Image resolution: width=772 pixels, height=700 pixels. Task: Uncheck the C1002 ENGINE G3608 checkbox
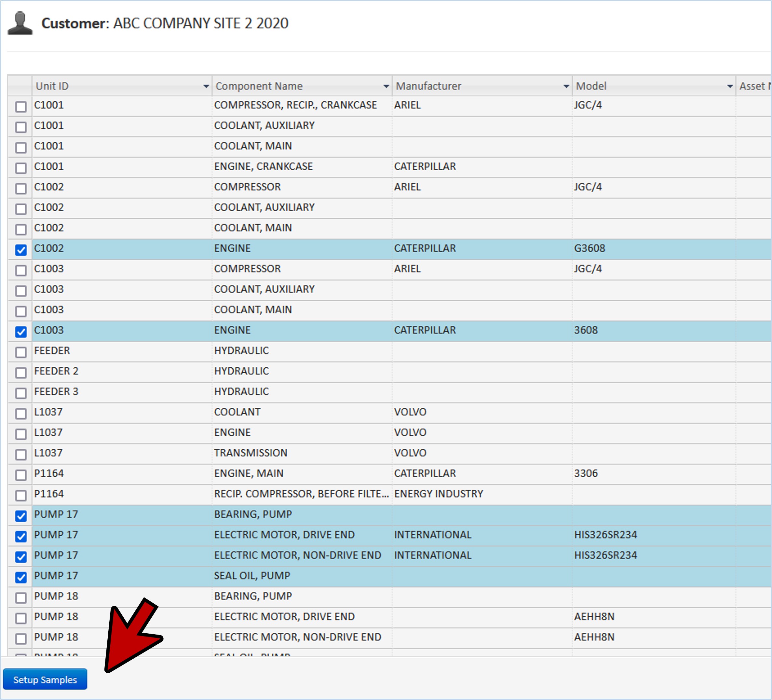(21, 250)
